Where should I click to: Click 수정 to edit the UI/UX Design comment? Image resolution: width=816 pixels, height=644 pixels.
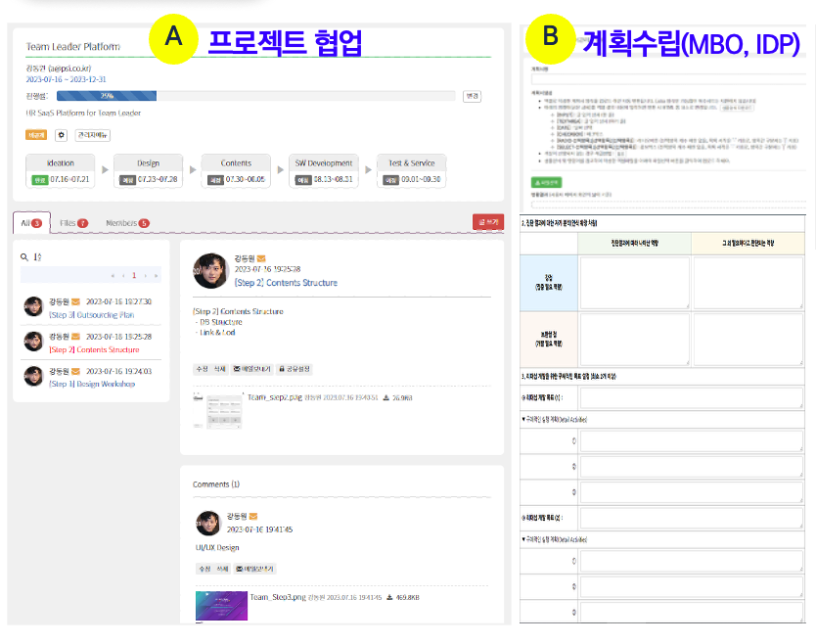point(204,570)
